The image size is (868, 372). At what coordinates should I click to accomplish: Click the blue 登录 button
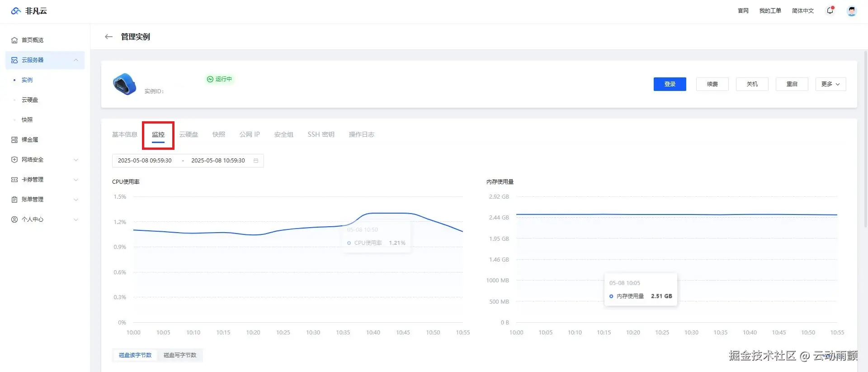670,84
